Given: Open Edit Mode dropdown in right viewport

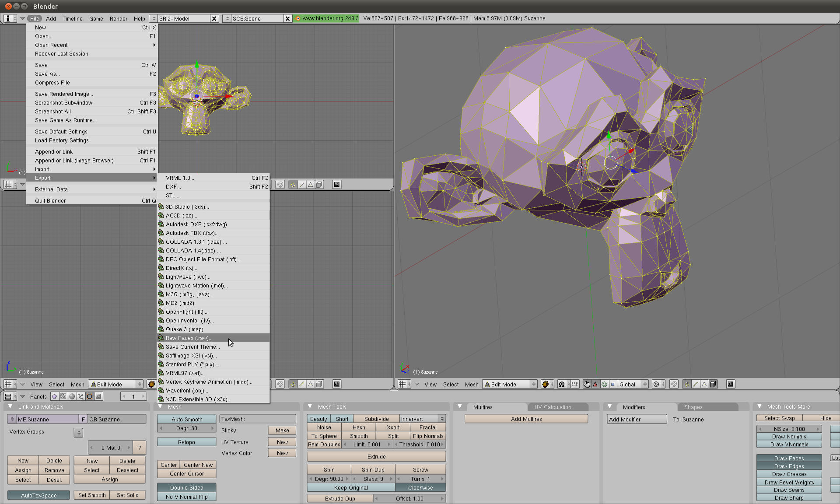Looking at the screenshot, I should pos(510,384).
